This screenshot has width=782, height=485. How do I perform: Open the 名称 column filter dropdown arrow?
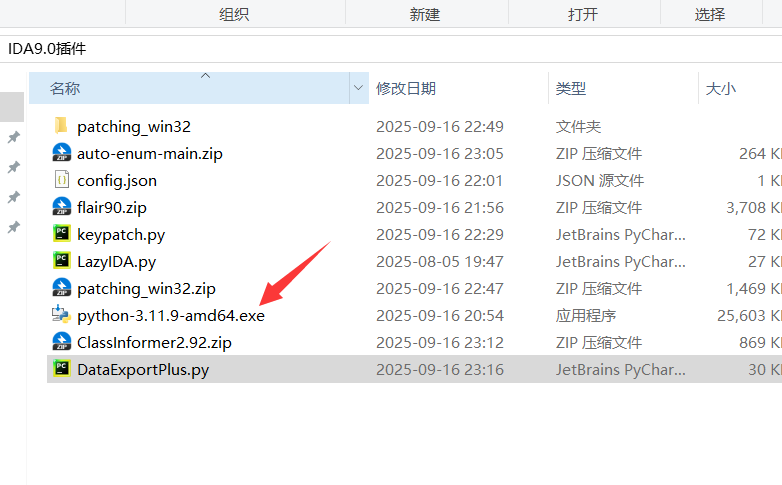tap(358, 88)
